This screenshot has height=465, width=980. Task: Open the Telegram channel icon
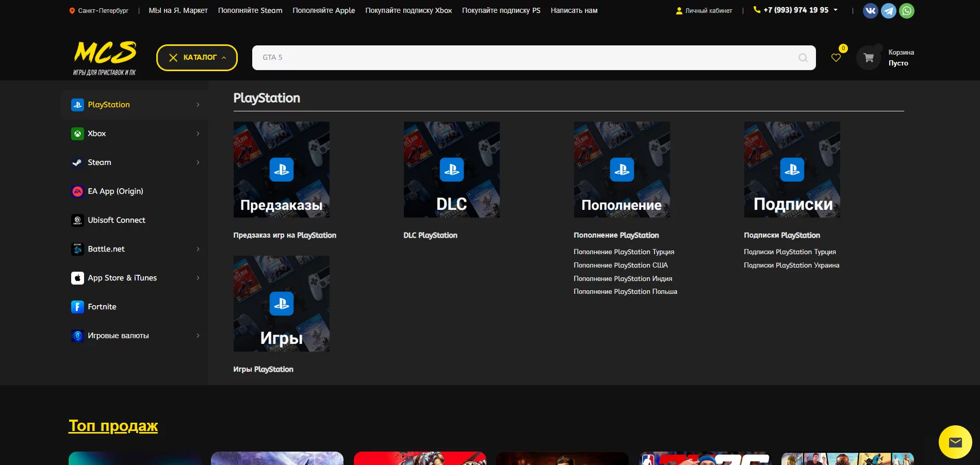(888, 11)
